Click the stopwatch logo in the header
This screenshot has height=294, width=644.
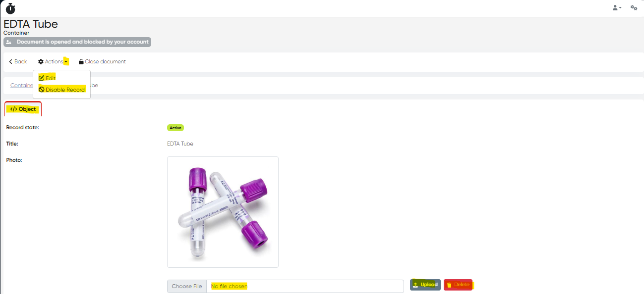[10, 8]
